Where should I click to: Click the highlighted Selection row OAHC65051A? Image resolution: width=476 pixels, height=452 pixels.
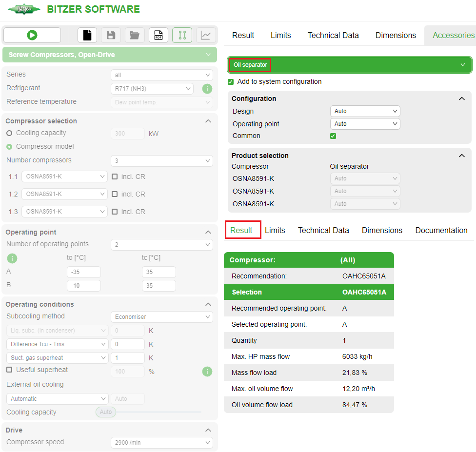309,292
